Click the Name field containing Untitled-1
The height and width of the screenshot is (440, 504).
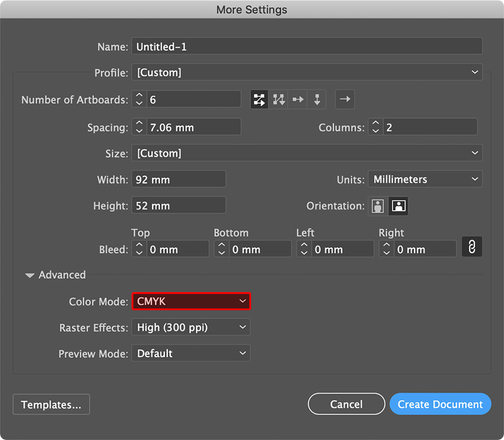click(307, 46)
